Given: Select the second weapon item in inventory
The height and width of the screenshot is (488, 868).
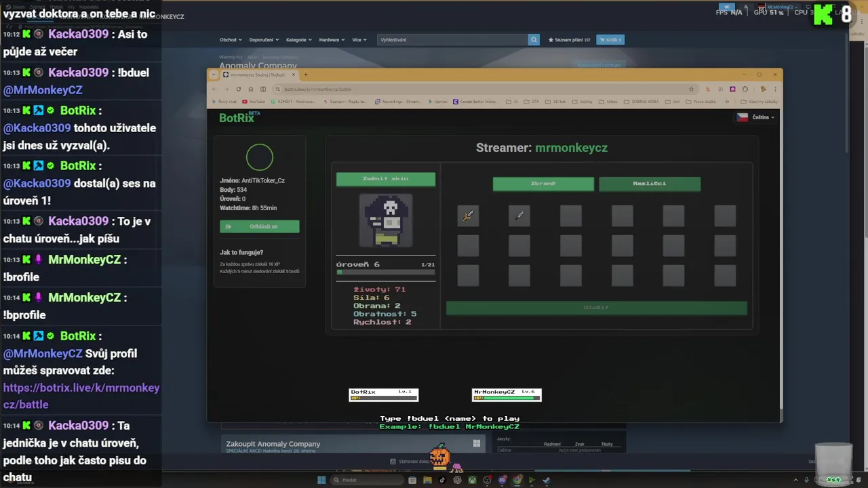Looking at the screenshot, I should click(x=519, y=216).
